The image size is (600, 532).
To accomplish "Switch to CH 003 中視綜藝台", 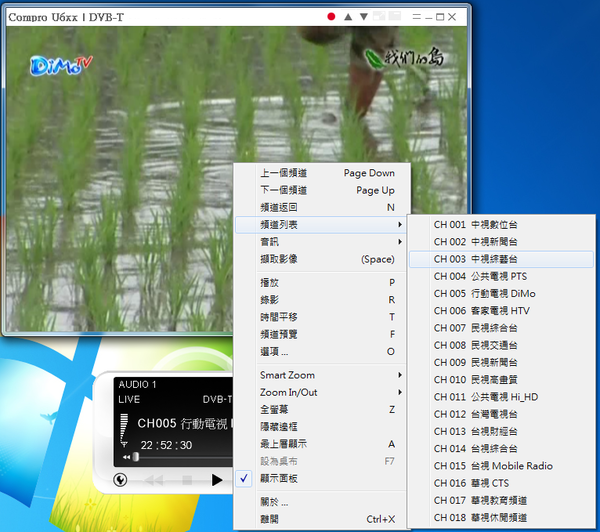I will click(x=501, y=259).
